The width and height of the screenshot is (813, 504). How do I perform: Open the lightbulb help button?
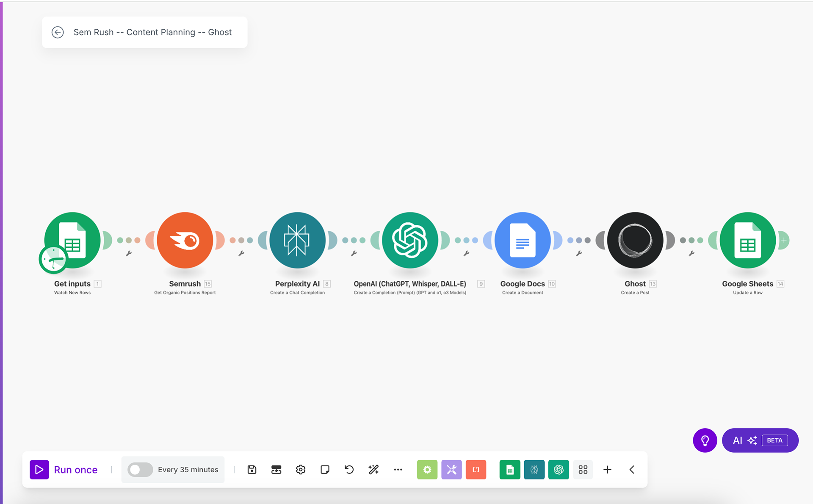pos(705,440)
